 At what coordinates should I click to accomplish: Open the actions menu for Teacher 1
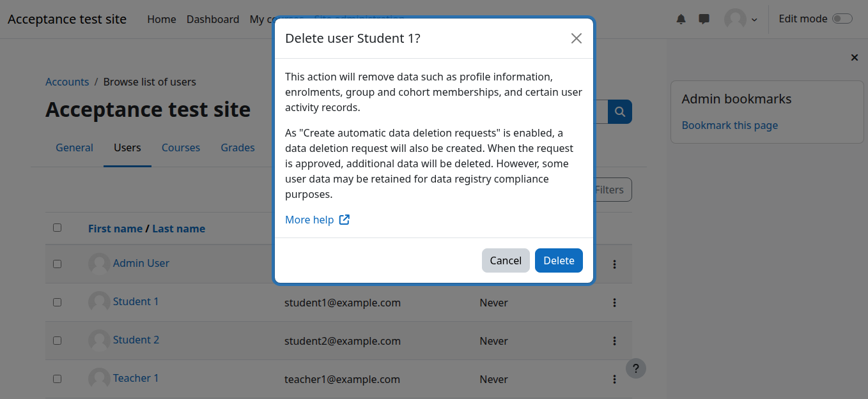click(614, 379)
